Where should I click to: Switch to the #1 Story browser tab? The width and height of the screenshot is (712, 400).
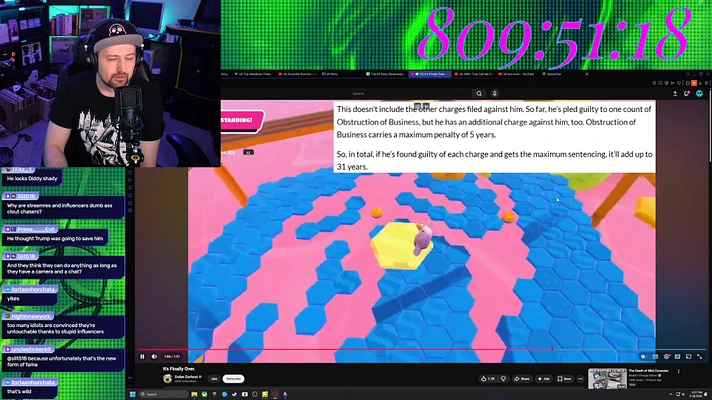[x=331, y=74]
